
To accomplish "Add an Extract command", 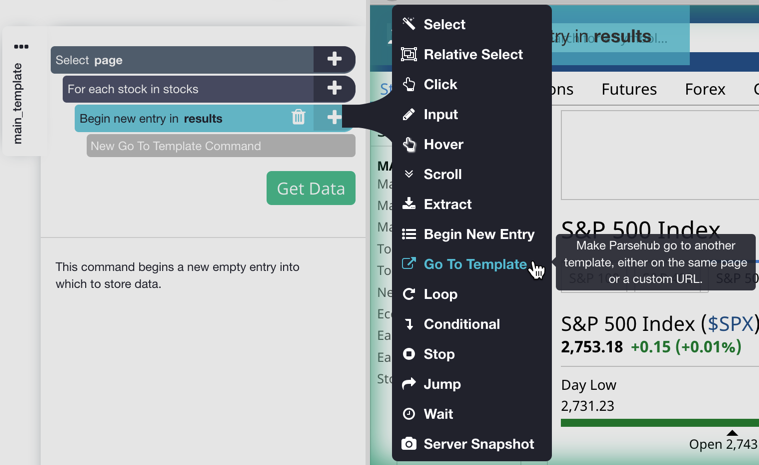I will click(447, 204).
